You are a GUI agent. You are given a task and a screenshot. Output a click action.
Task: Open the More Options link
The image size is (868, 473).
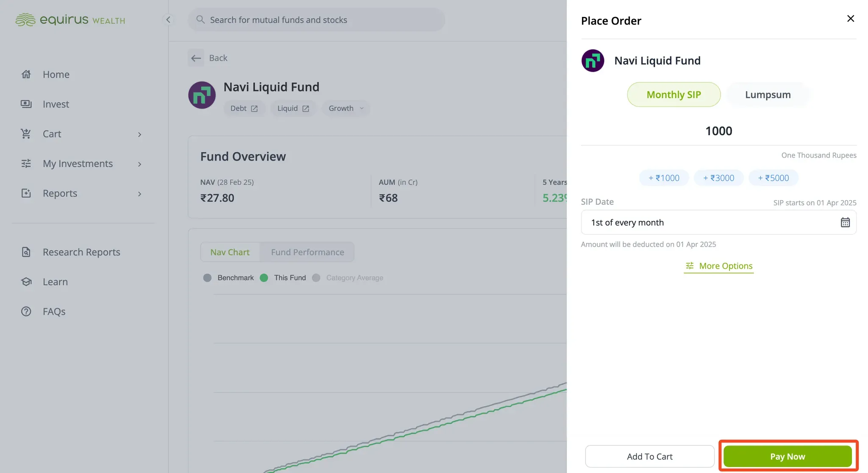click(719, 266)
